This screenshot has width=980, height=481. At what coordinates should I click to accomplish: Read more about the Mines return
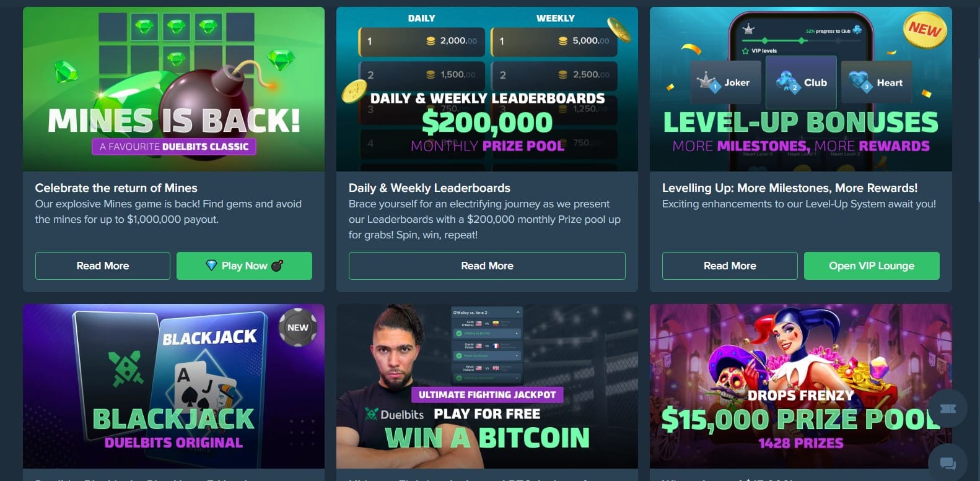click(x=103, y=266)
